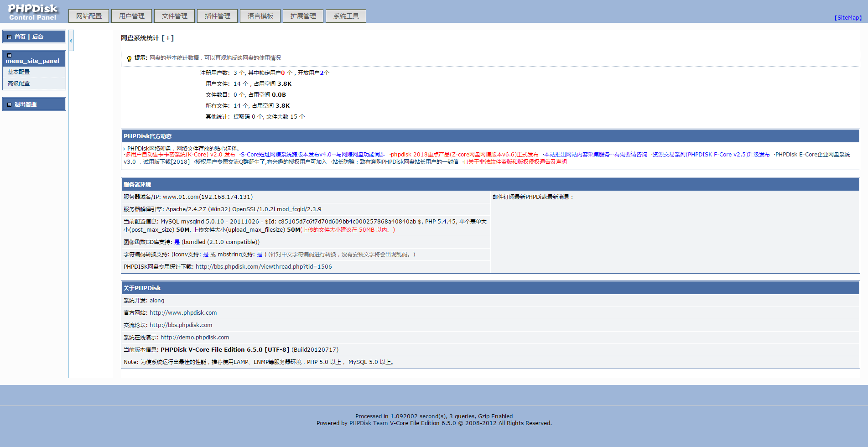Select the 用户文件 3.8K value
This screenshot has height=447, width=868.
[x=285, y=84]
